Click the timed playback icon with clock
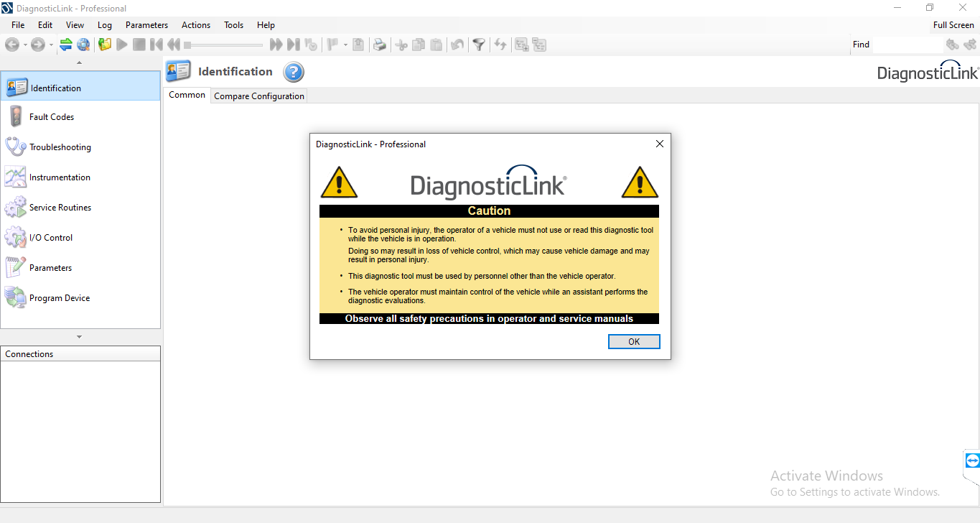 [x=311, y=45]
